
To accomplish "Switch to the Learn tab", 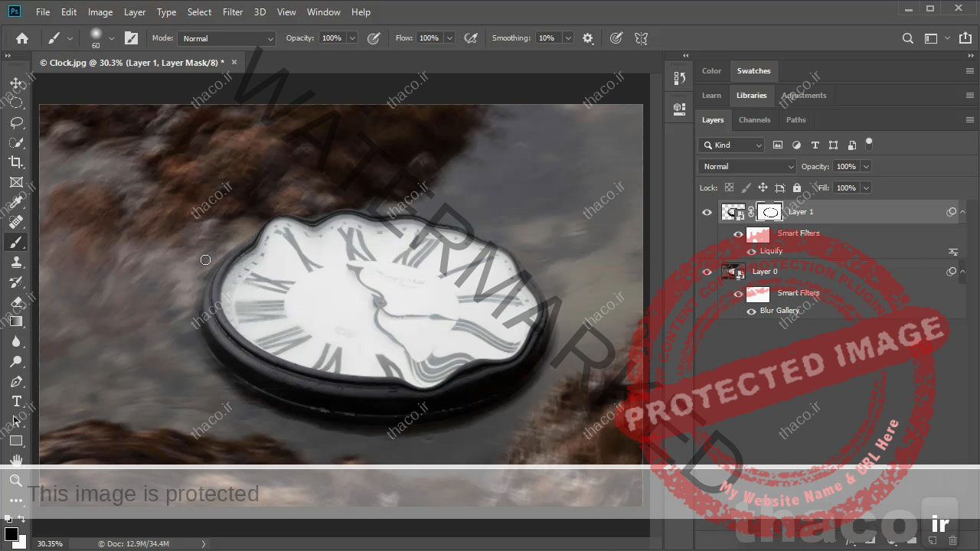I will [x=711, y=95].
